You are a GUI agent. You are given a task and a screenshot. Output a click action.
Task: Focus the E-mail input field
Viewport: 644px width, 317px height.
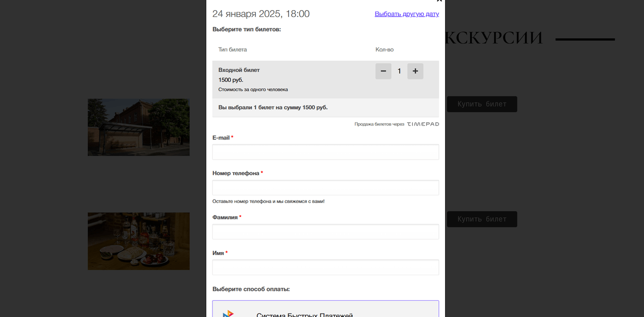pyautogui.click(x=325, y=152)
